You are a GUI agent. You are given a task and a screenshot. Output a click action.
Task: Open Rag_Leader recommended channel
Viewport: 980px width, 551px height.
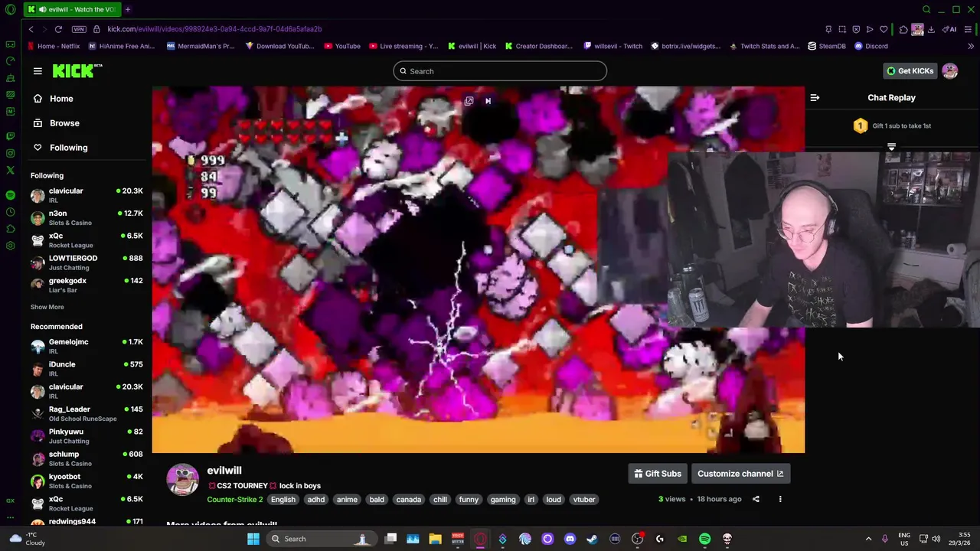click(x=87, y=413)
